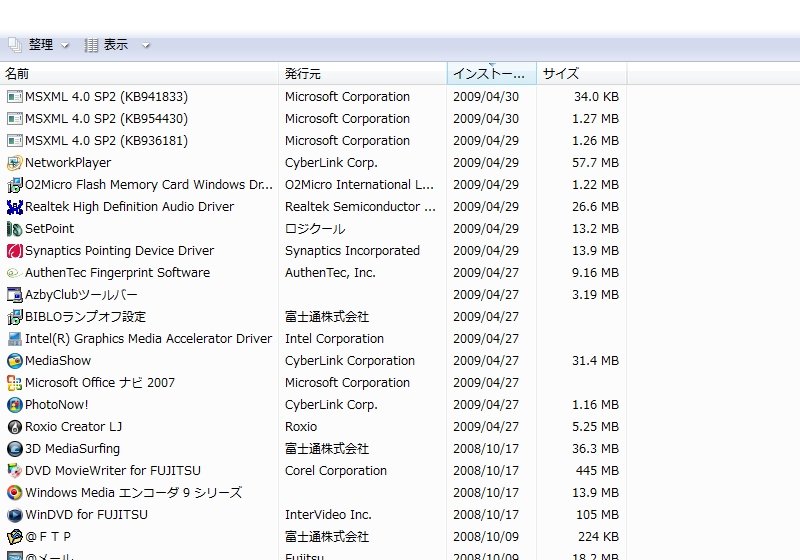The width and height of the screenshot is (800, 560).
Task: Select the MediaShow program icon
Action: click(15, 361)
